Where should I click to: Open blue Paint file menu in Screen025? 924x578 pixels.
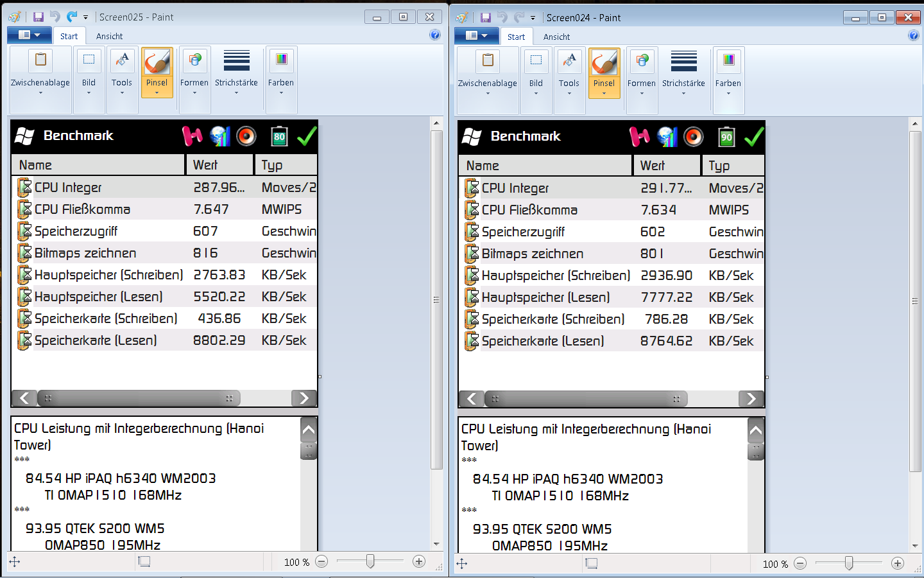30,35
